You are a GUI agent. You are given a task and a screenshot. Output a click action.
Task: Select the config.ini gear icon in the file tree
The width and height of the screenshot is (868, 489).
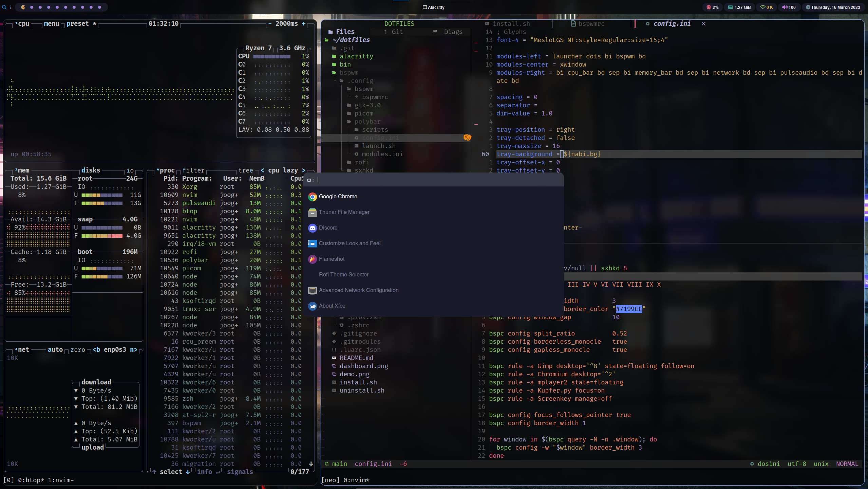357,138
